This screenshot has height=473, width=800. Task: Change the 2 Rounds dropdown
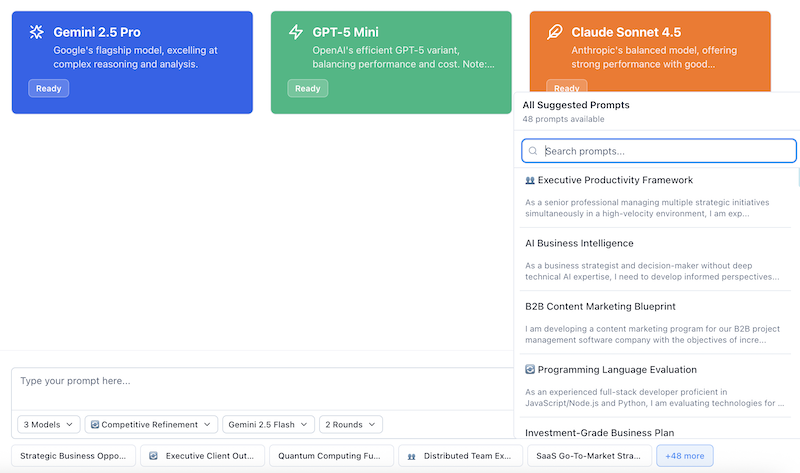351,424
